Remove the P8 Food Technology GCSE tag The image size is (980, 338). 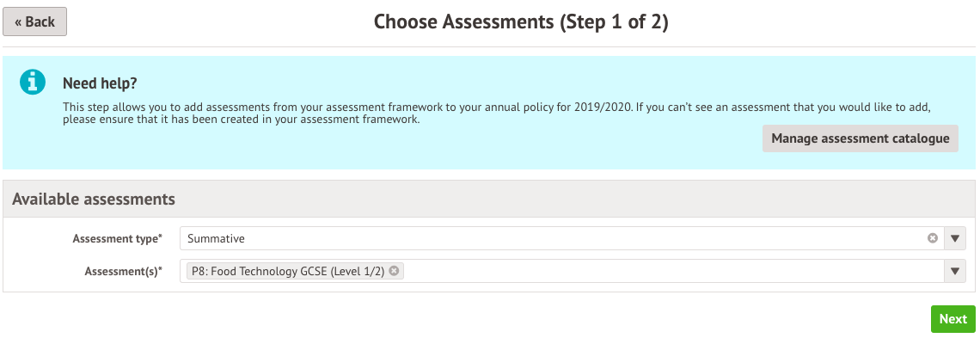pyautogui.click(x=394, y=271)
